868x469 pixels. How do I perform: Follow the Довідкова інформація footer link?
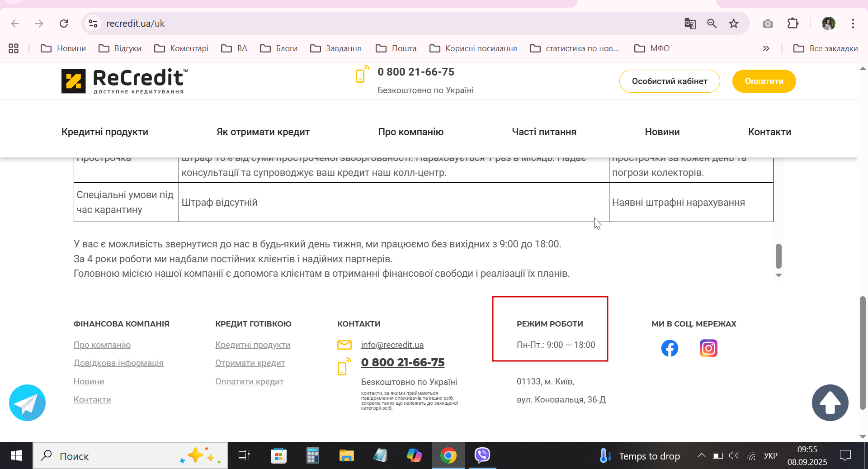(118, 363)
